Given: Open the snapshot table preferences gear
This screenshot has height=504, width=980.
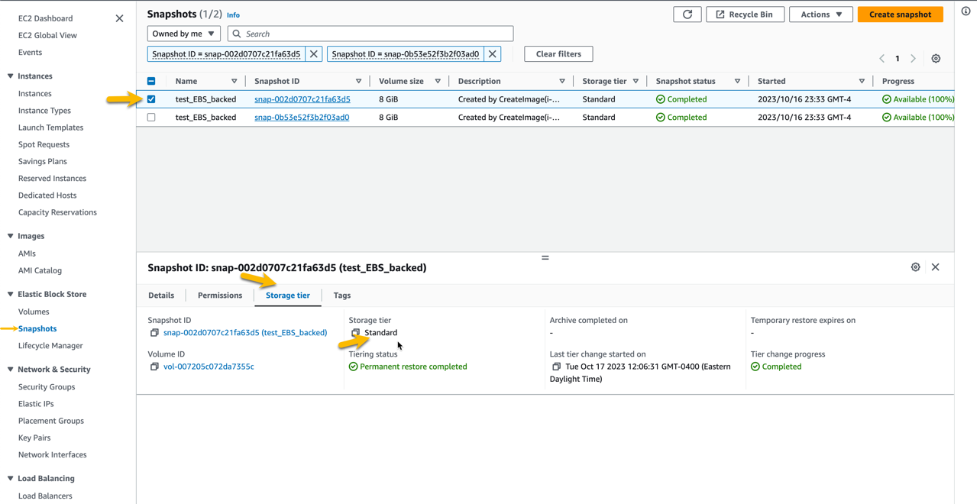Looking at the screenshot, I should coord(936,58).
